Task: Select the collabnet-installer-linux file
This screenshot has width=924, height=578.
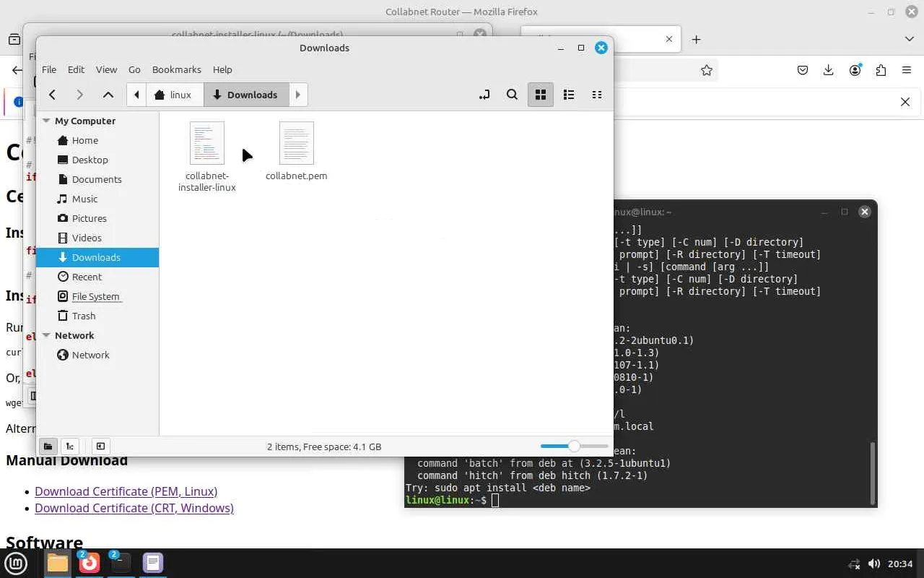Action: (x=207, y=157)
